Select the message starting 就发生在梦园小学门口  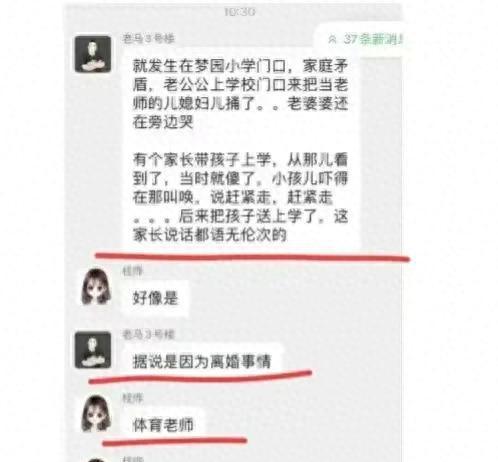click(241, 150)
